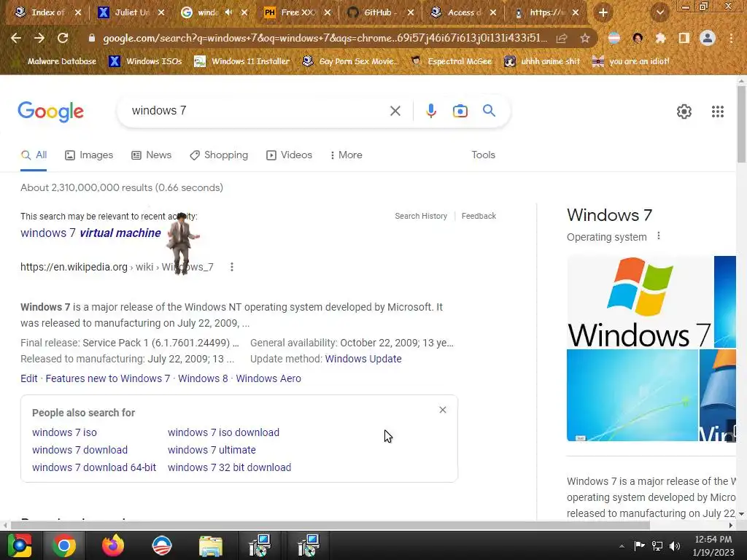Search for windows 7 iso download
Viewport: 747px width, 560px height.
(223, 433)
